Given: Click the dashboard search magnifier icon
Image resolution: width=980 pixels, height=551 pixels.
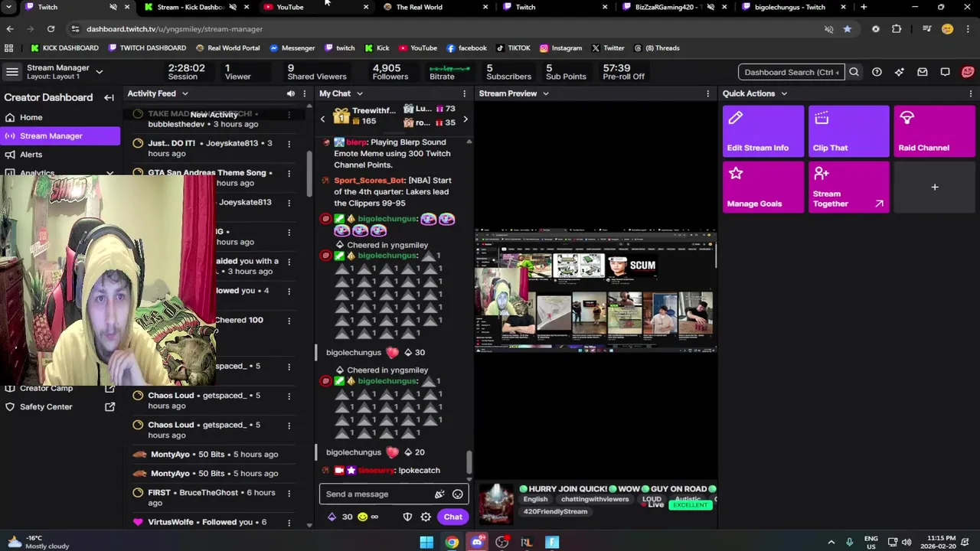Looking at the screenshot, I should coord(854,72).
